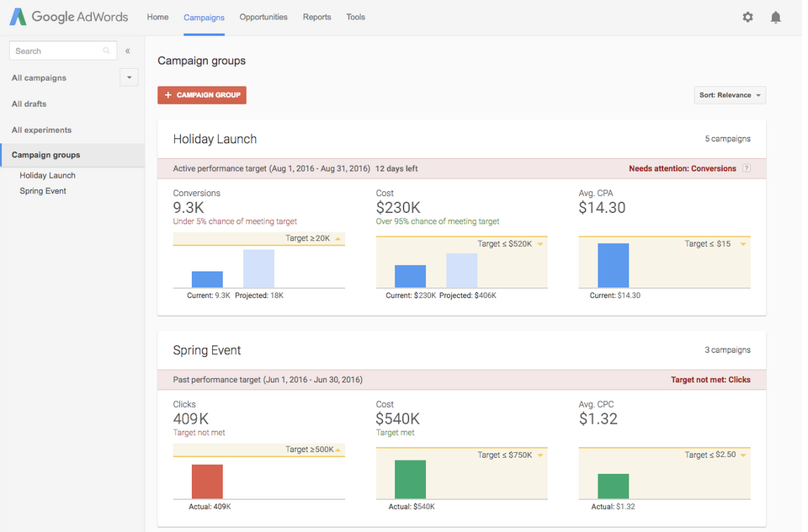Open the Target ≤ $750K cost dropdown
The image size is (808, 532).
pyautogui.click(x=540, y=454)
